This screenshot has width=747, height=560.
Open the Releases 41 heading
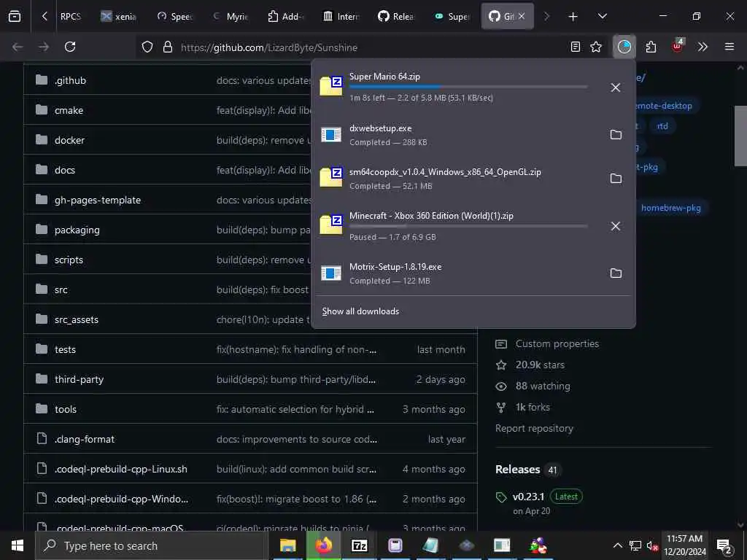click(x=528, y=470)
